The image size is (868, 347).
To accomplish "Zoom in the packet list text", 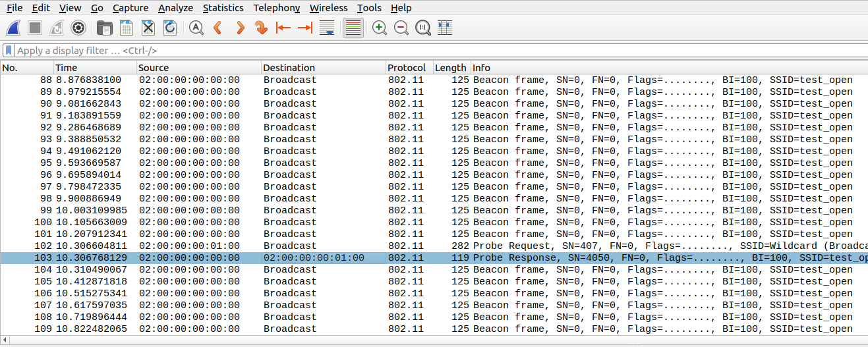I will click(x=380, y=28).
